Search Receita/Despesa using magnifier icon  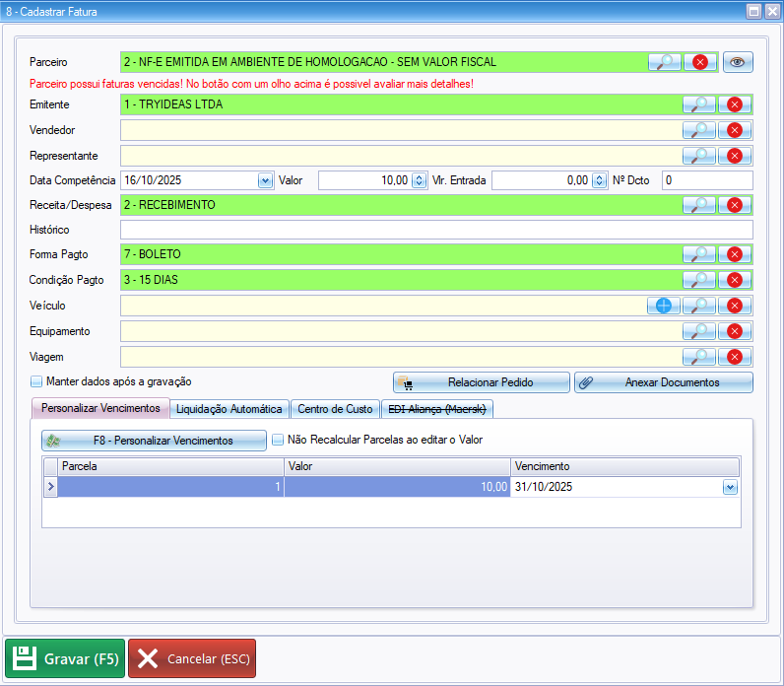click(699, 205)
